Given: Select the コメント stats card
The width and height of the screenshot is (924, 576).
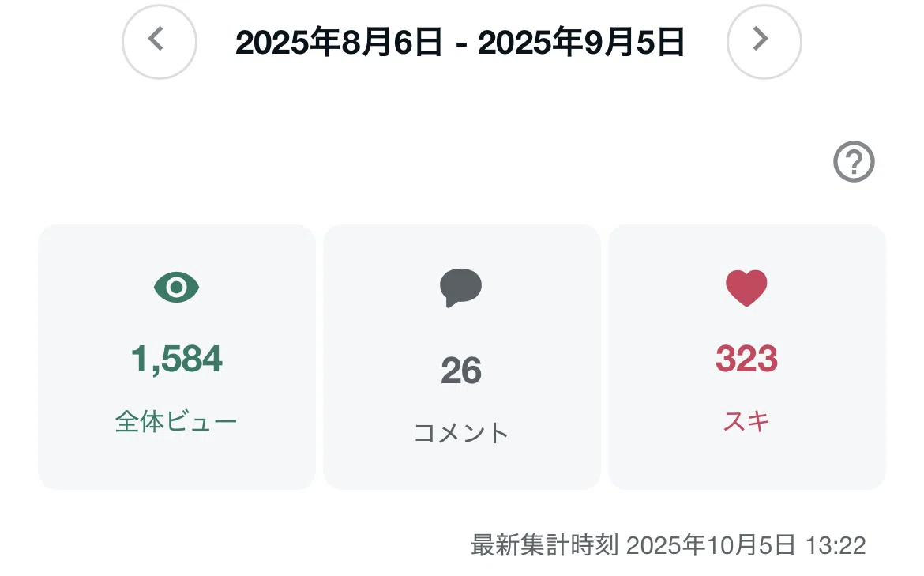Looking at the screenshot, I should pos(461,356).
